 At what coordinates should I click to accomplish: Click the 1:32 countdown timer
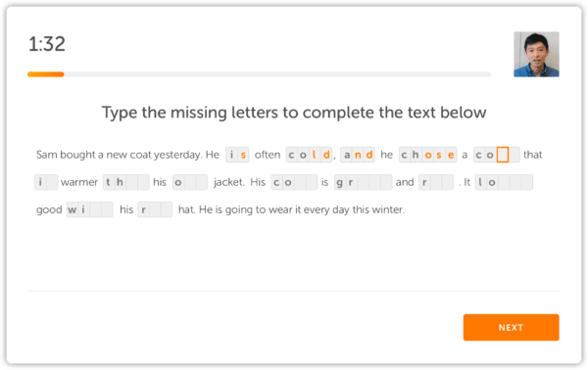pos(47,44)
